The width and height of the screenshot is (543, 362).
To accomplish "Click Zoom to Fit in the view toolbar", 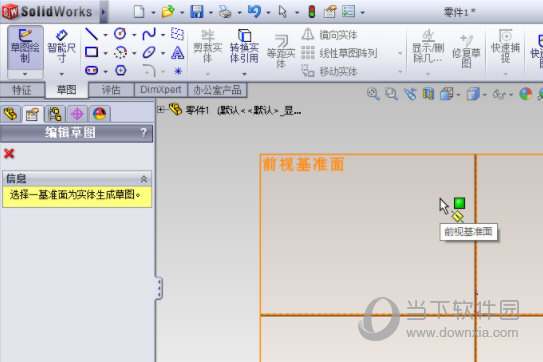I will tap(373, 94).
